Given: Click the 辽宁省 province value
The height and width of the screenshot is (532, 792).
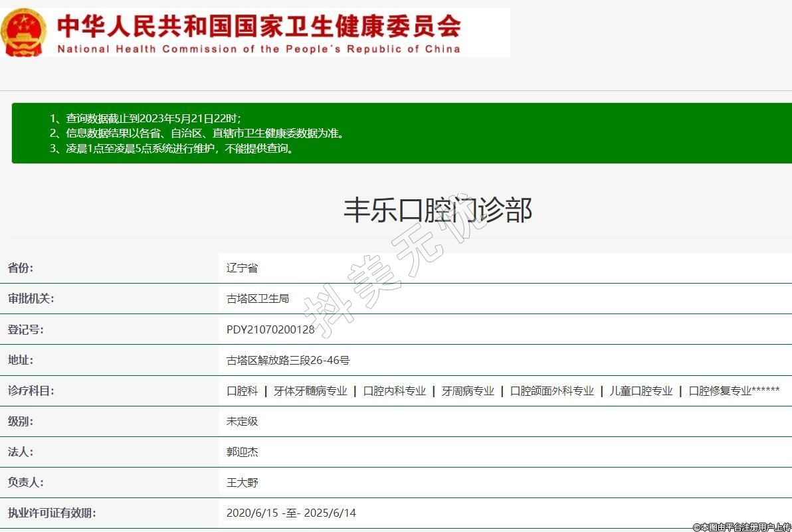Looking at the screenshot, I should 242,268.
